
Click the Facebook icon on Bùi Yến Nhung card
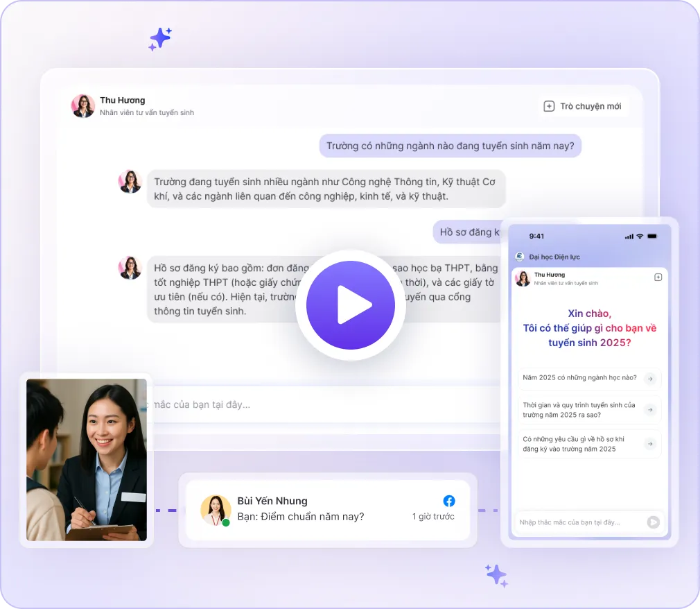point(449,501)
